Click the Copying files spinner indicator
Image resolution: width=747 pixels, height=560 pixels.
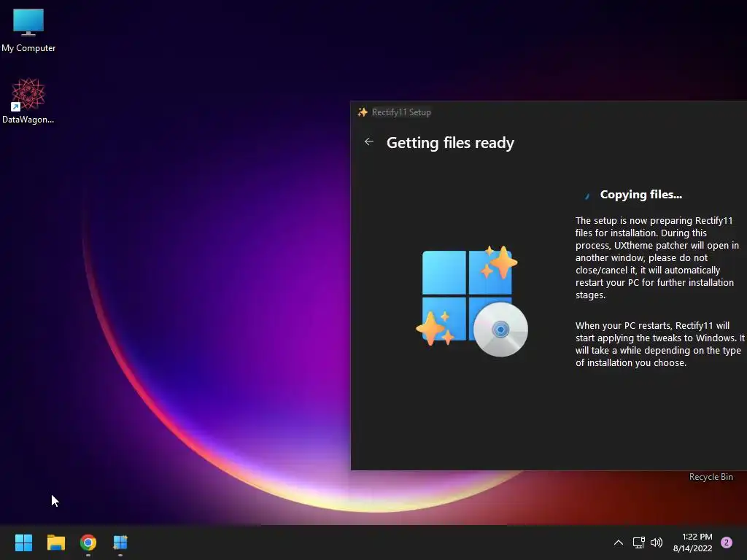(x=587, y=195)
